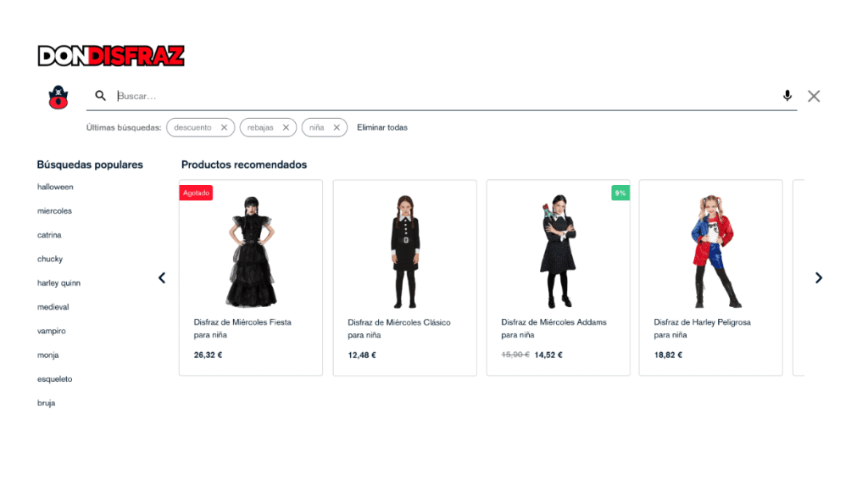The height and width of the screenshot is (492, 868).
Task: Click 'Eliminar todas' to clear searches
Action: [x=381, y=127]
